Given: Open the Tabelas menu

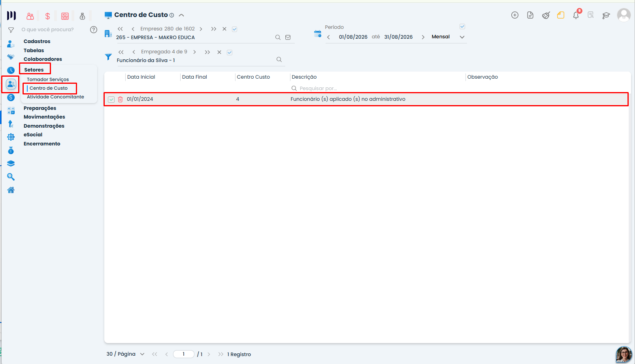Looking at the screenshot, I should pyautogui.click(x=34, y=51).
